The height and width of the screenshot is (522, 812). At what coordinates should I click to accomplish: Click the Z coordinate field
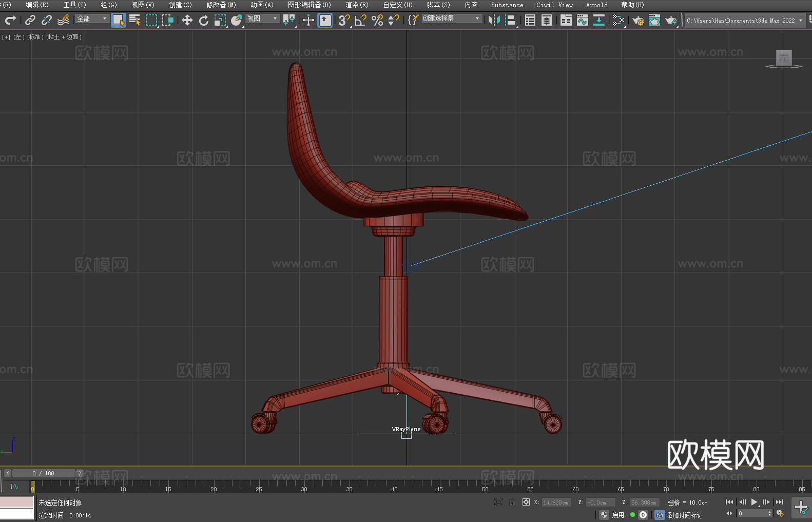tap(644, 502)
